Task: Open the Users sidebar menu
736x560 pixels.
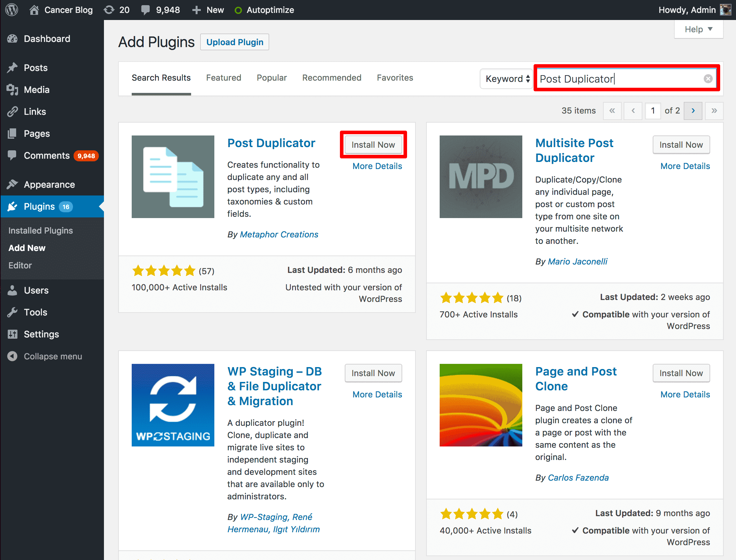Action: (52, 290)
